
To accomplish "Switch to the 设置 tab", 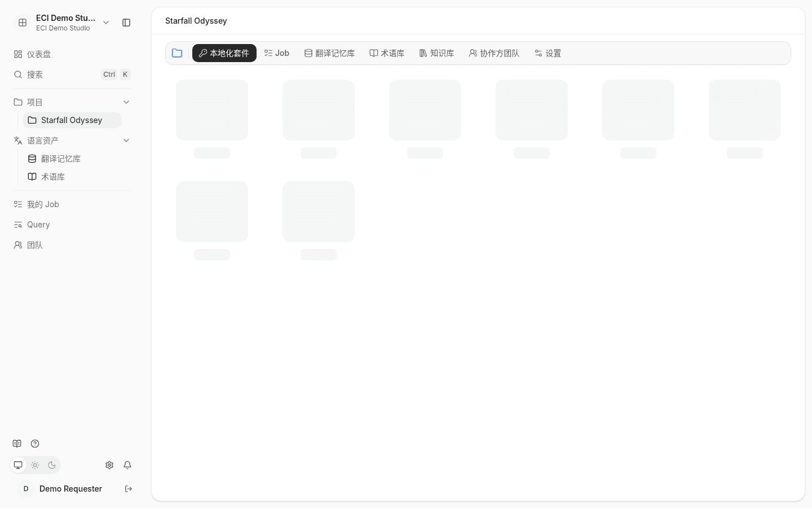I will point(548,53).
